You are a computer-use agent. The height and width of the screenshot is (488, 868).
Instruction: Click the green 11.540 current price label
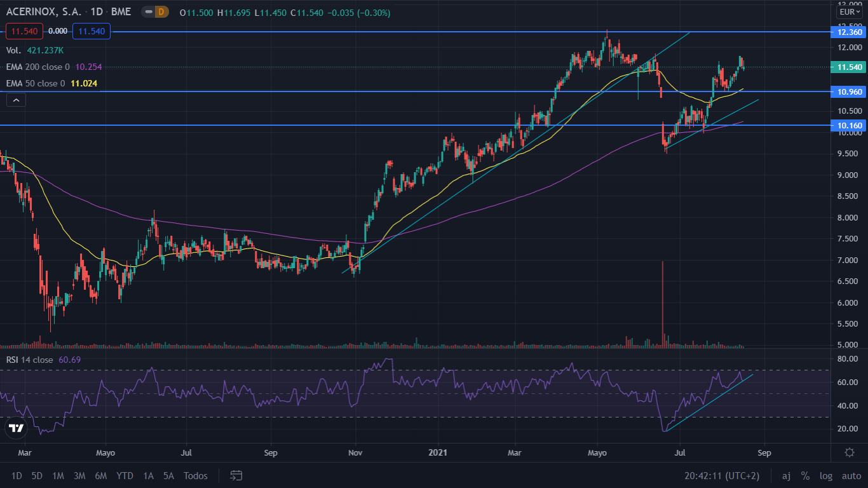coord(849,67)
